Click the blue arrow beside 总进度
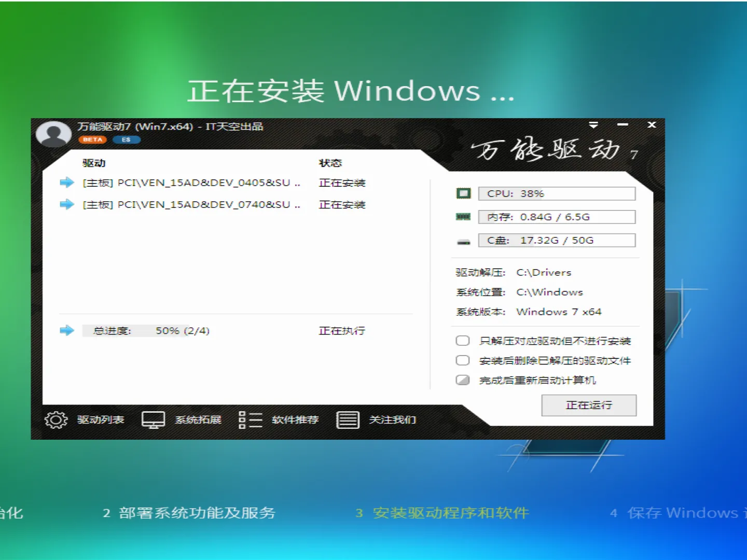 [66, 330]
